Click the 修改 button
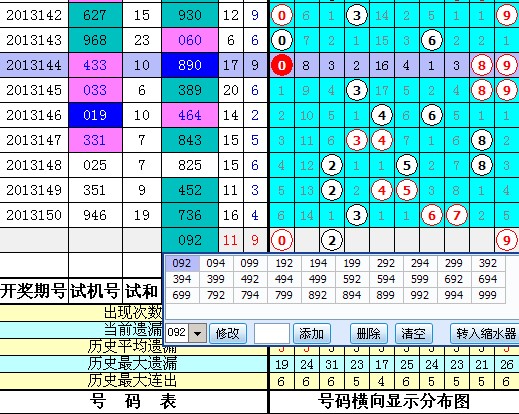Viewport: 519px width, 414px height. 228,333
